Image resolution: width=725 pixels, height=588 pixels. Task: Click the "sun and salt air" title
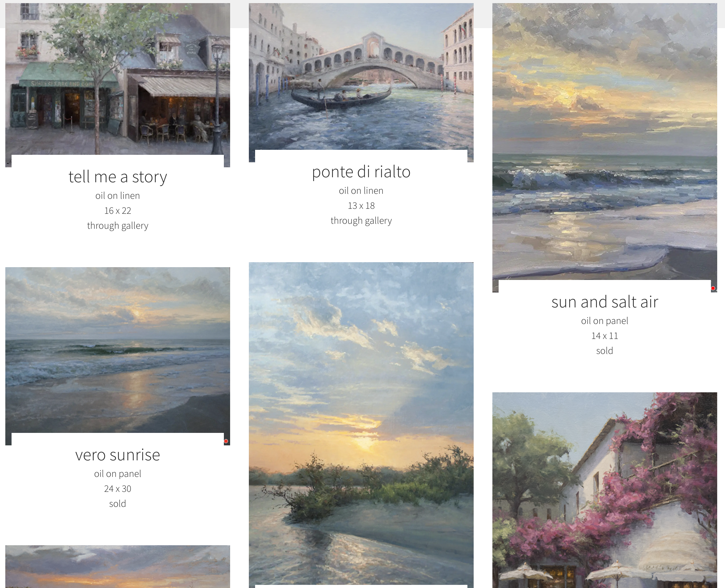click(x=605, y=302)
